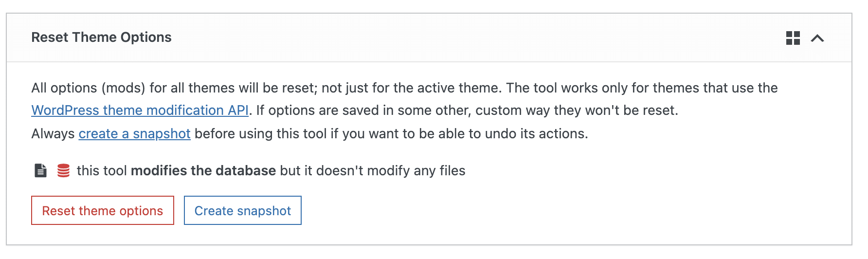
Task: Collapse the Reset Theme Options panel
Action: [x=817, y=38]
